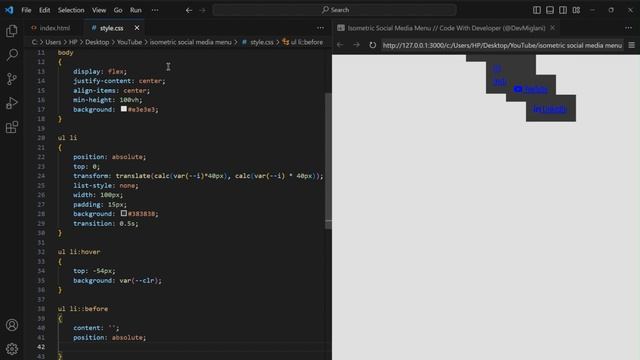Click the editor vertical scrollbar thumb
The height and width of the screenshot is (360, 640).
328,161
